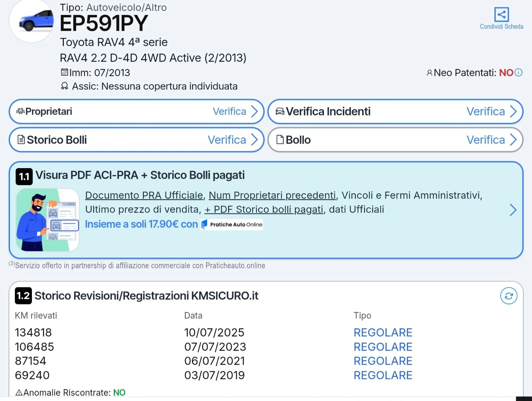532x401 pixels.
Task: Click the Anomalie Riscontrate warning triangle icon
Action: pos(19,393)
